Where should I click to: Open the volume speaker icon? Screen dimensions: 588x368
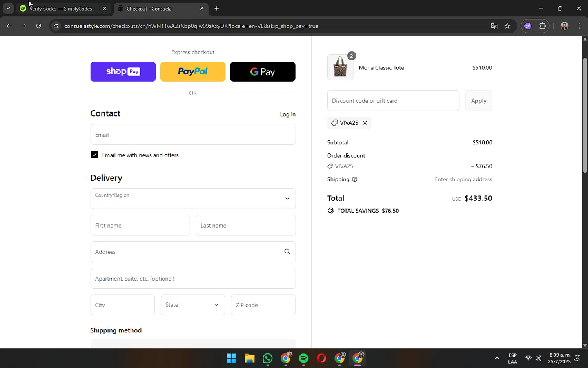(538, 358)
